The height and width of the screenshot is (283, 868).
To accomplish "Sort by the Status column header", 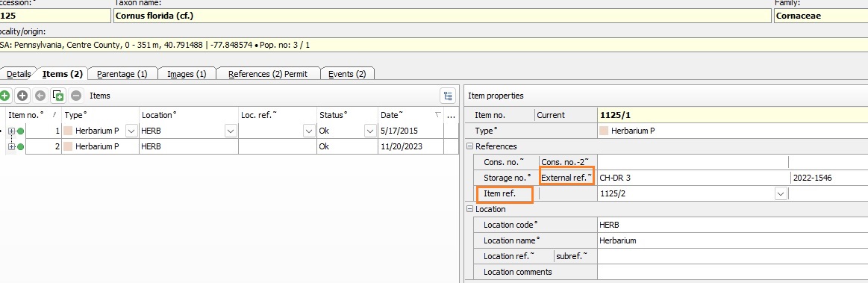I will pyautogui.click(x=347, y=115).
